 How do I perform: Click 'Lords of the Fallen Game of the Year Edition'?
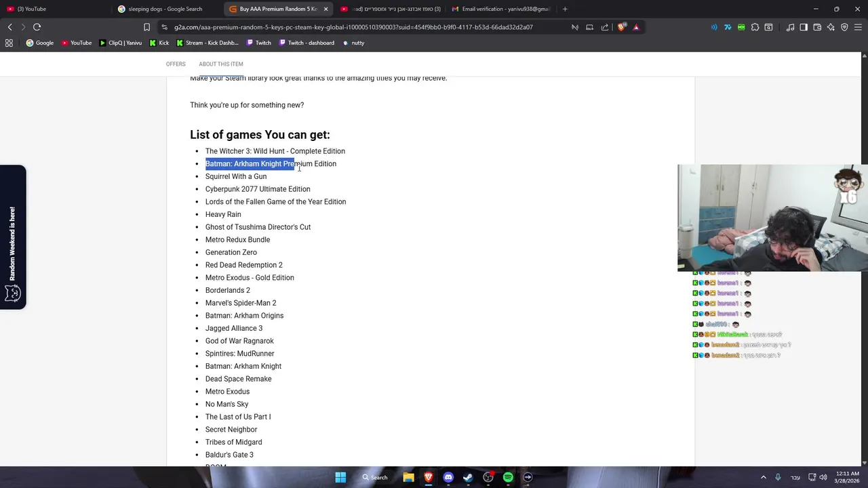tap(275, 202)
